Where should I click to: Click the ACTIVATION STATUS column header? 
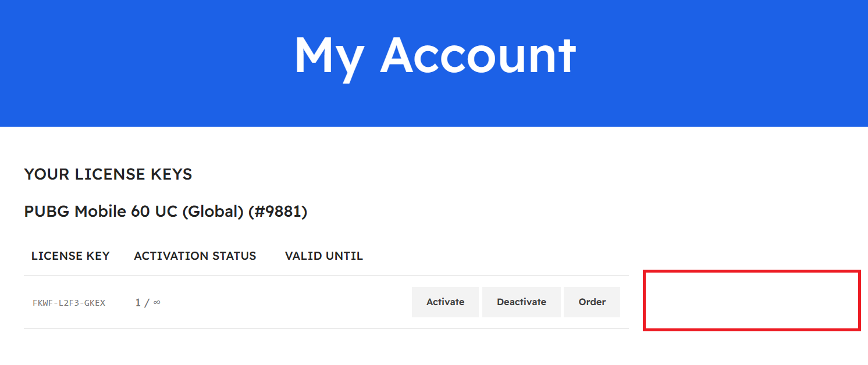pos(195,256)
